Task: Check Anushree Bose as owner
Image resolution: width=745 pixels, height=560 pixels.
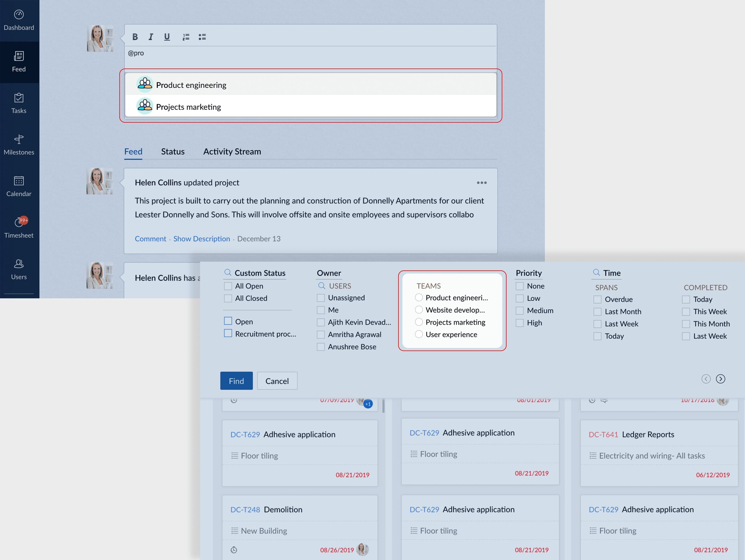Action: (321, 347)
